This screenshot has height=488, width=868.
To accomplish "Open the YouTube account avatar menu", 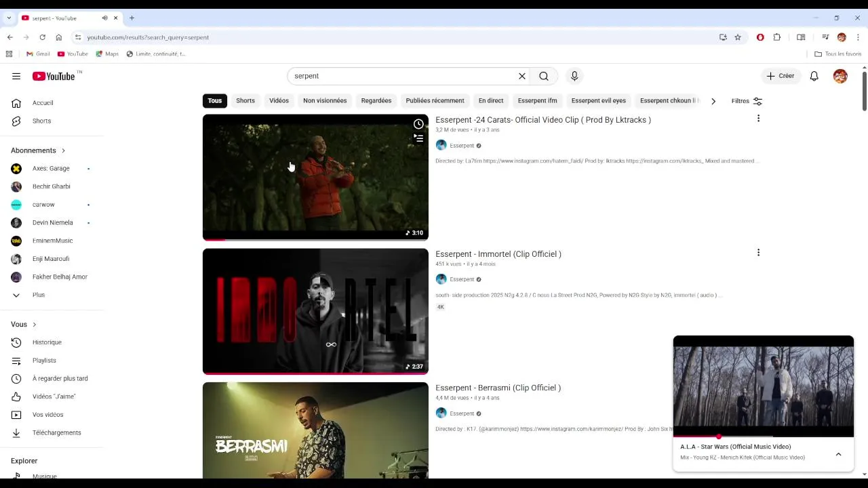I will (840, 76).
